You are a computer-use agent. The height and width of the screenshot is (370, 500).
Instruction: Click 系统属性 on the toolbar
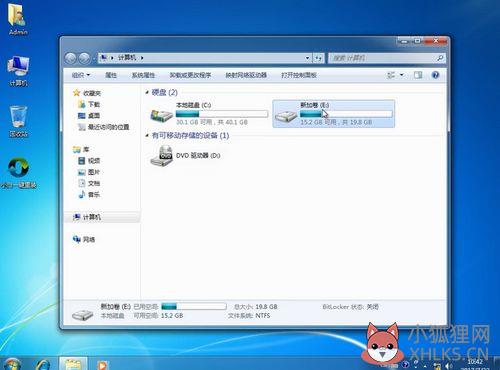[143, 75]
